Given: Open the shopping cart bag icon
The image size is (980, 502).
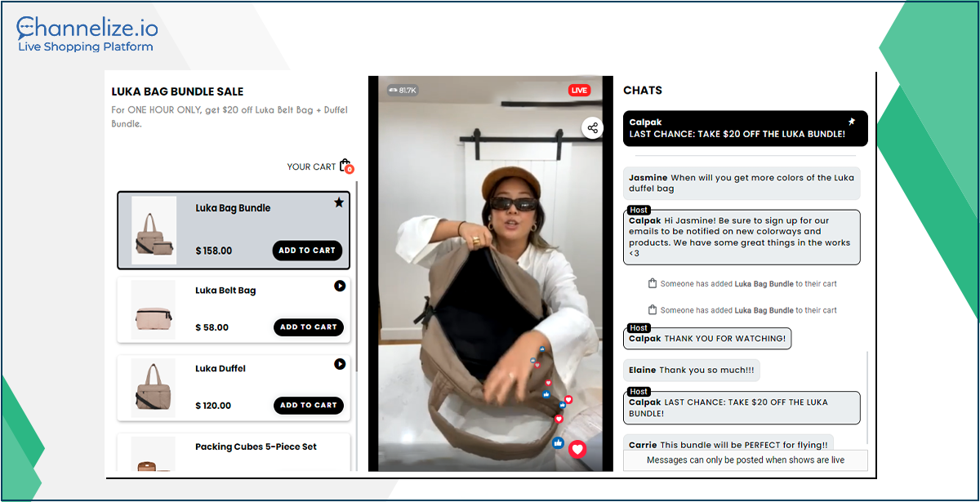Looking at the screenshot, I should (345, 166).
